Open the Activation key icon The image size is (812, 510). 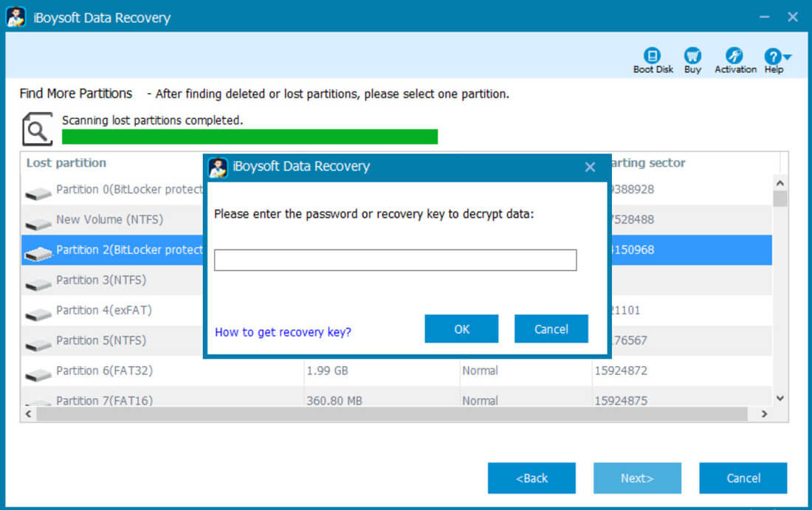734,55
